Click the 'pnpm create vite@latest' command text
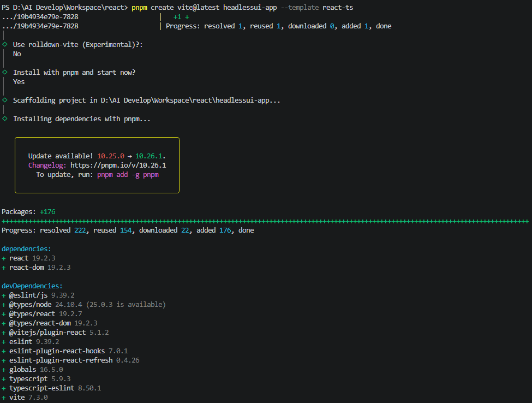The height and width of the screenshot is (403, 532). click(x=175, y=8)
